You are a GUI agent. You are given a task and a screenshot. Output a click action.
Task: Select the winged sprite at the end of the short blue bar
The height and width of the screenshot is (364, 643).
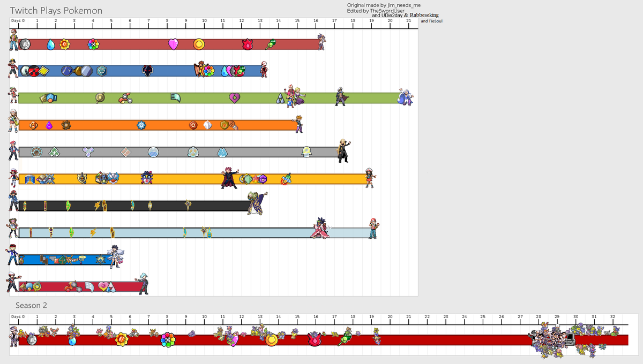(116, 256)
